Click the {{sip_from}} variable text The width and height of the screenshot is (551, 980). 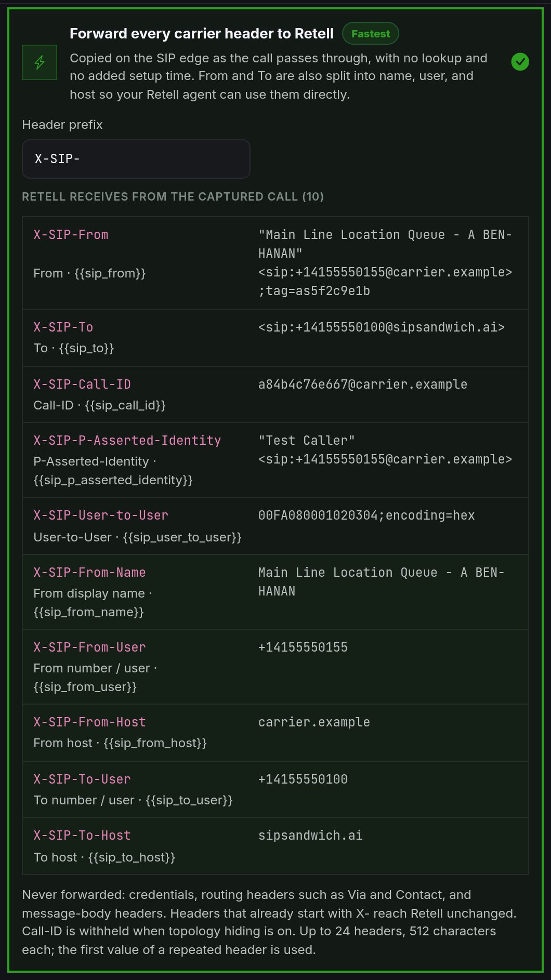110,273
